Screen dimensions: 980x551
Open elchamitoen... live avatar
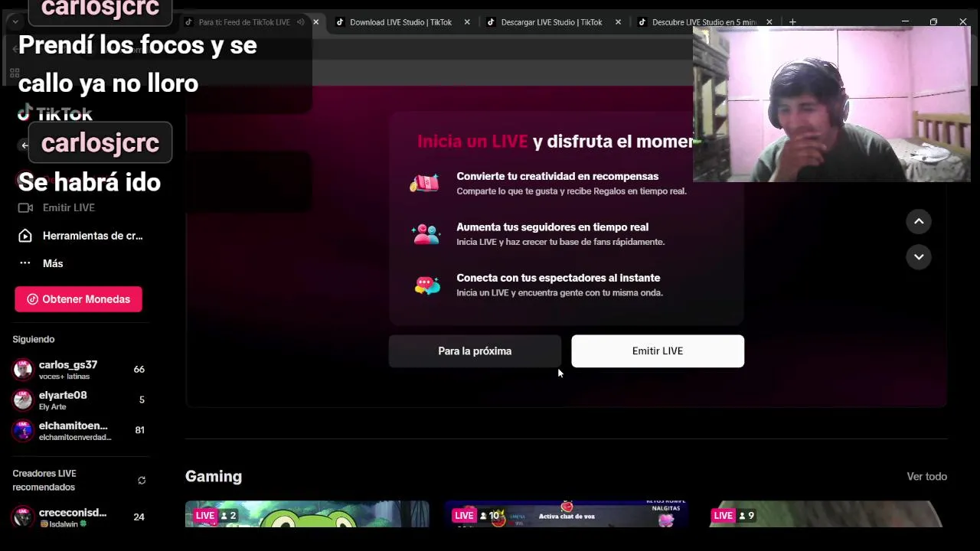23,431
